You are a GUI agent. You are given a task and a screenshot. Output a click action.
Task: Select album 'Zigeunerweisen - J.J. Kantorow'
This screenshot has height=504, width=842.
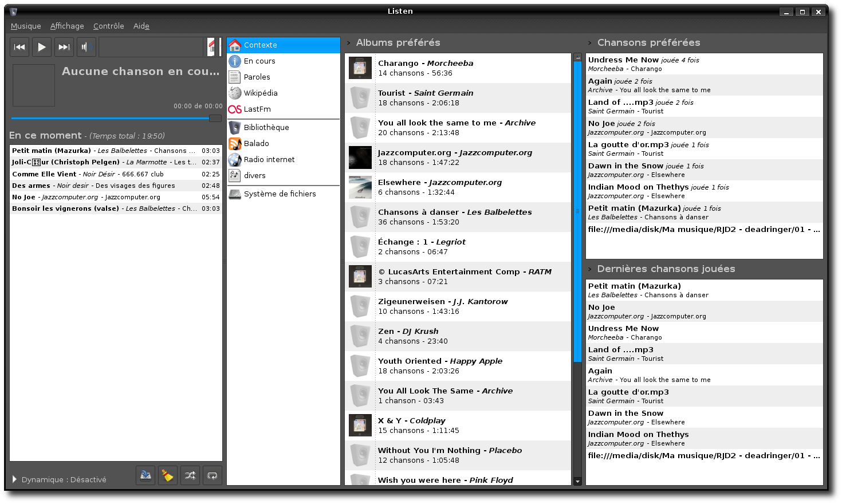pos(458,306)
